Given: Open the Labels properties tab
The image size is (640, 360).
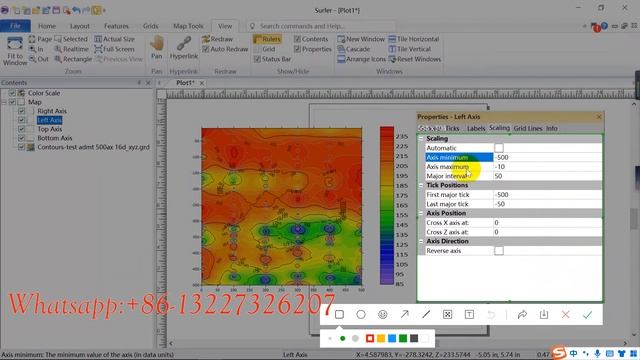Looking at the screenshot, I should coord(476,128).
